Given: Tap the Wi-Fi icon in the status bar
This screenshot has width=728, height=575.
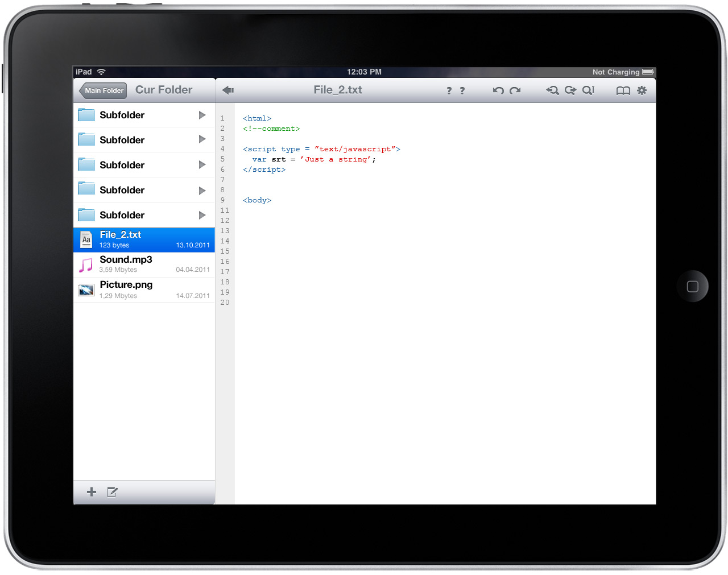Looking at the screenshot, I should point(101,72).
